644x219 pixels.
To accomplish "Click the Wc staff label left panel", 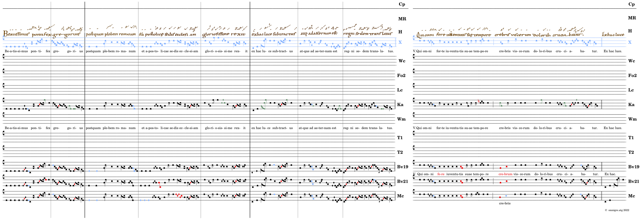I will click(402, 61).
